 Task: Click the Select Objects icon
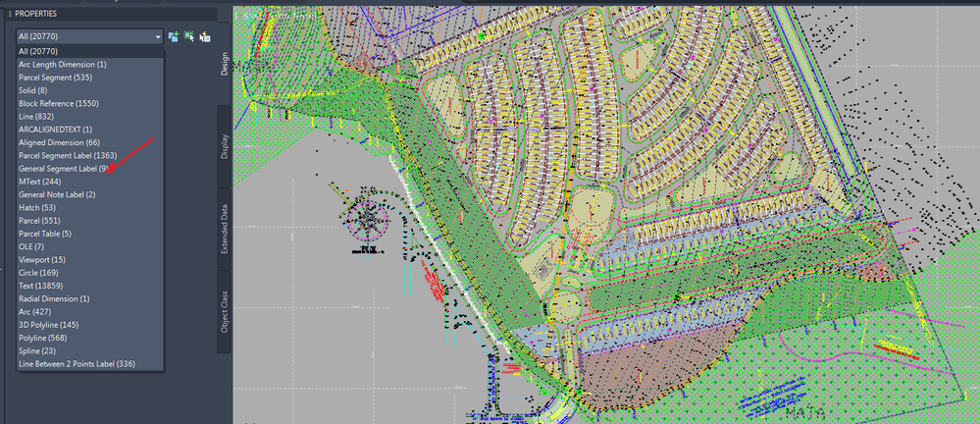pyautogui.click(x=188, y=37)
